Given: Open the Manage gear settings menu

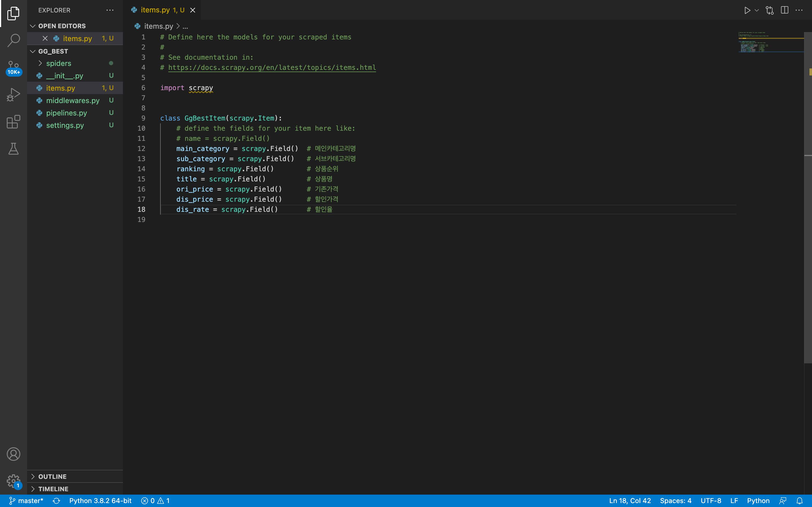Looking at the screenshot, I should tap(14, 481).
